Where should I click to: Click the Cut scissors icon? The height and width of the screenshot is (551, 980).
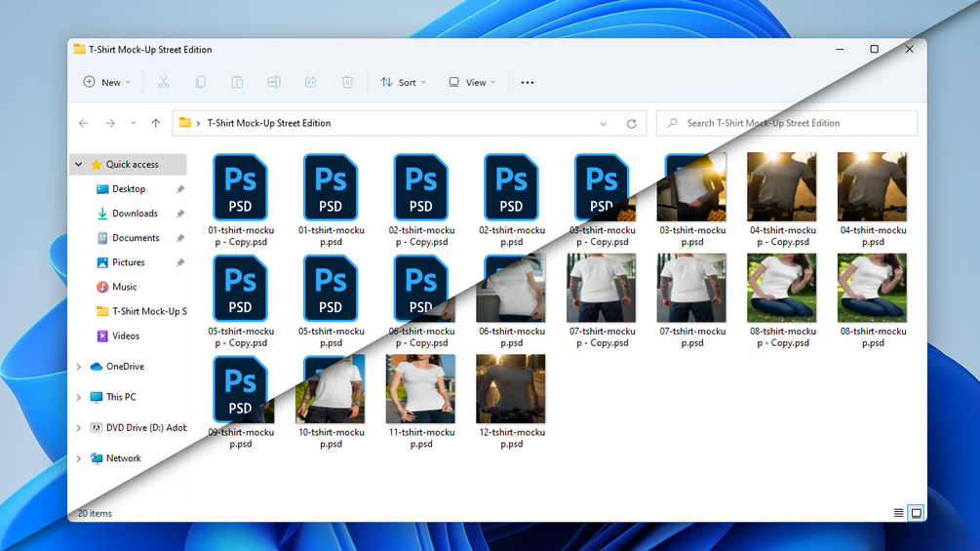click(x=164, y=83)
